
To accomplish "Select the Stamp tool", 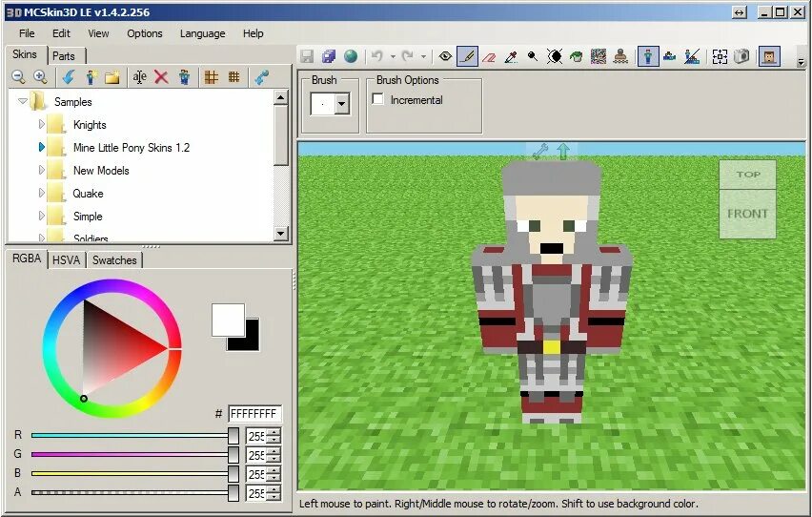I will point(620,56).
